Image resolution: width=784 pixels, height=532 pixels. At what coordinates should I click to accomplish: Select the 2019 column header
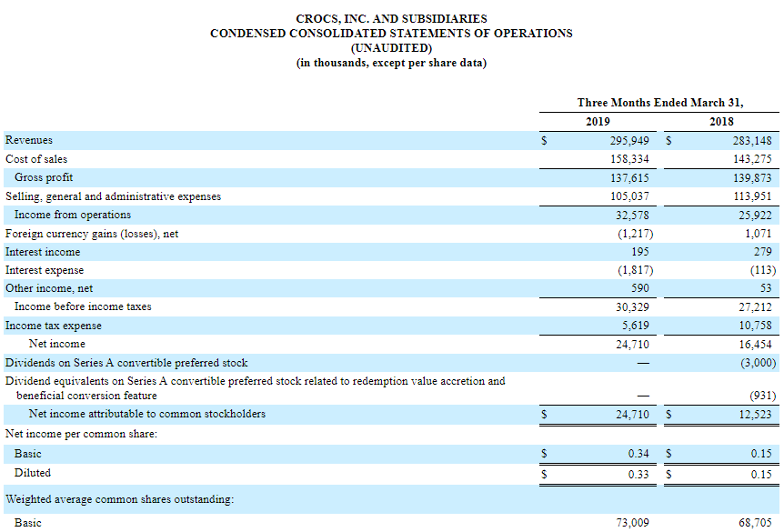tap(598, 122)
